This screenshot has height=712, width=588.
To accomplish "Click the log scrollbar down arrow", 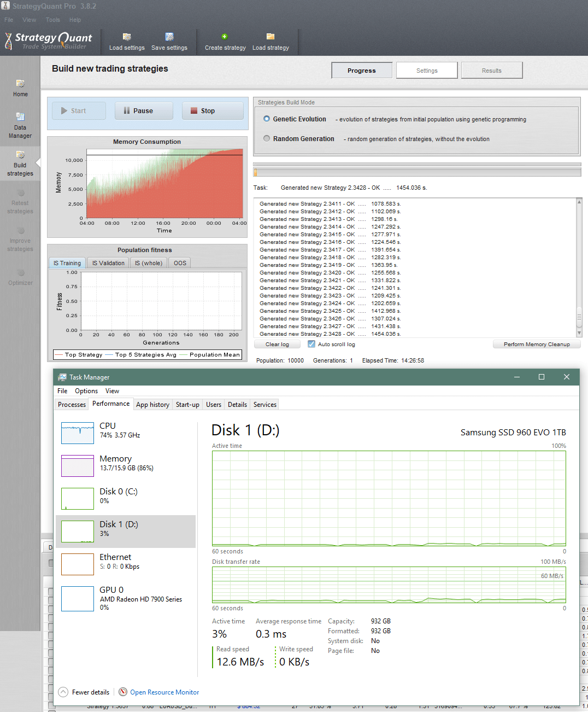I will click(579, 333).
